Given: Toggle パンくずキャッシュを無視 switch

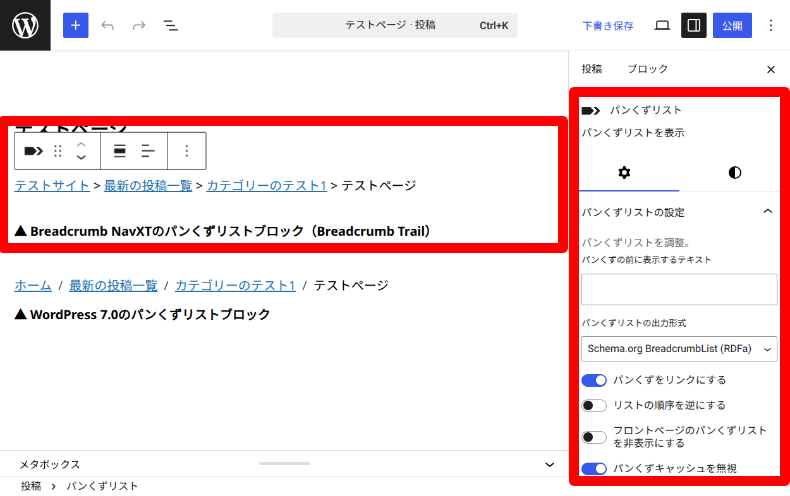Looking at the screenshot, I should click(594, 469).
